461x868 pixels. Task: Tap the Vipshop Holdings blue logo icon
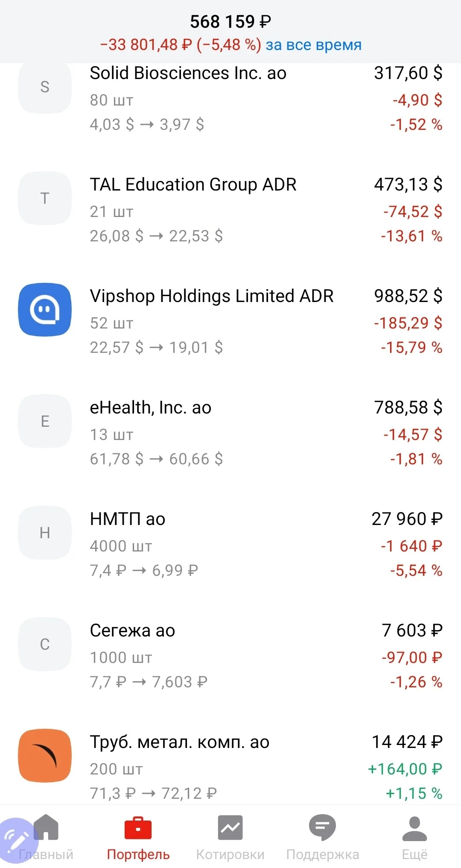pyautogui.click(x=45, y=309)
